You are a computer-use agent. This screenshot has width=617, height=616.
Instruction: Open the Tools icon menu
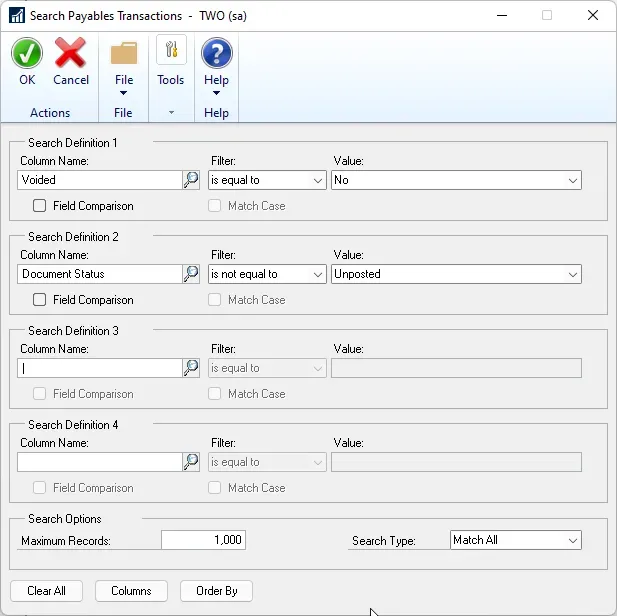[x=171, y=52]
